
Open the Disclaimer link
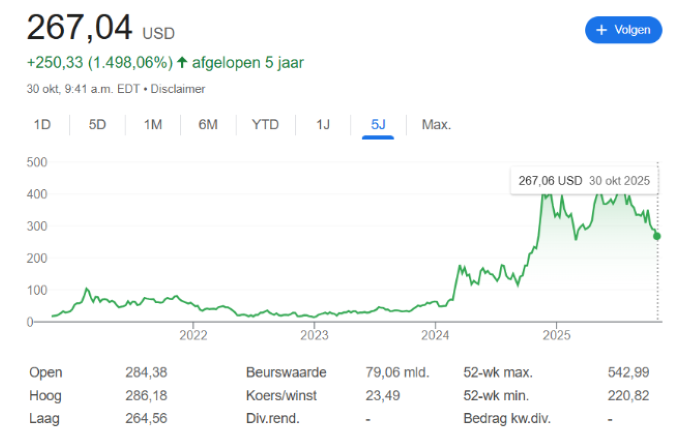(x=178, y=89)
